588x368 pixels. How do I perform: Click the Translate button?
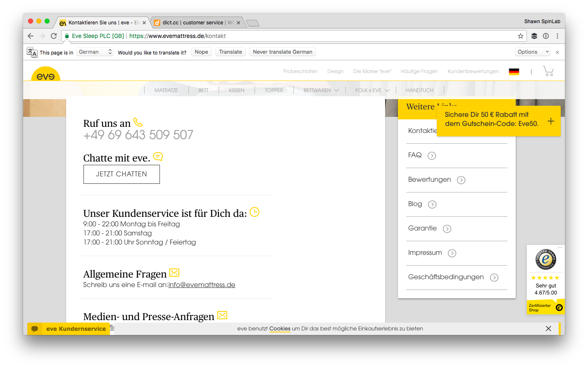click(x=231, y=52)
